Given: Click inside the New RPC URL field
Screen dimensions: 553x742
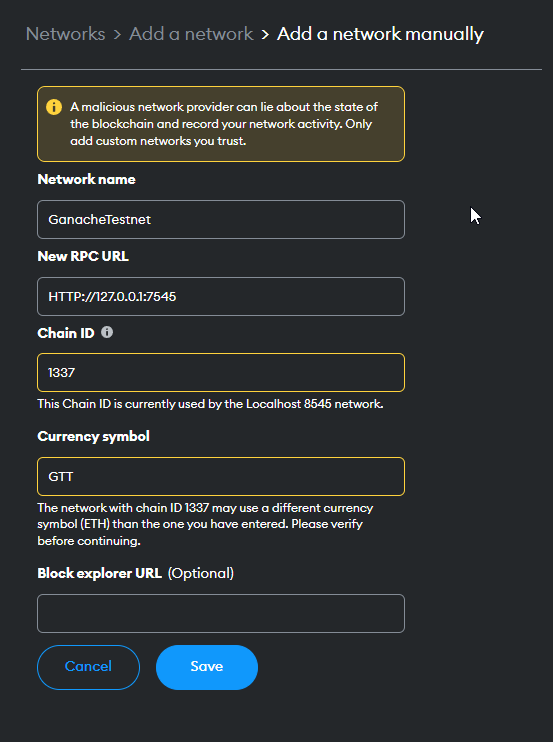Looking at the screenshot, I should coord(221,296).
